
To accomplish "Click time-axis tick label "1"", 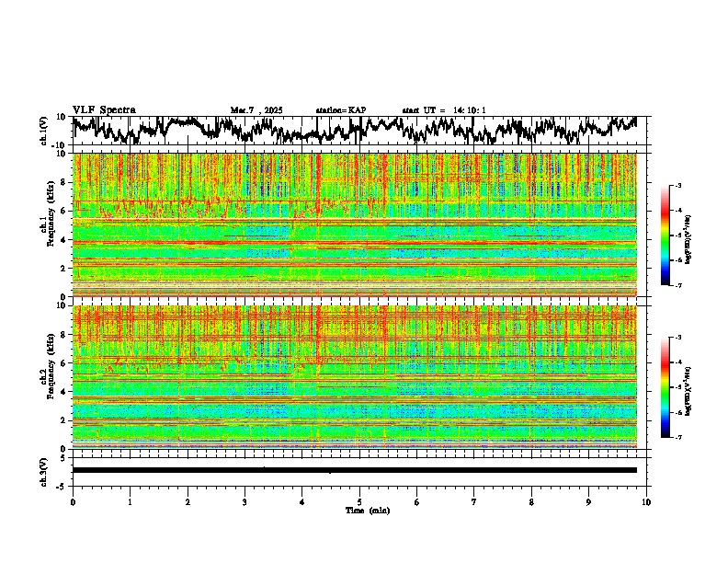I will [x=130, y=502].
